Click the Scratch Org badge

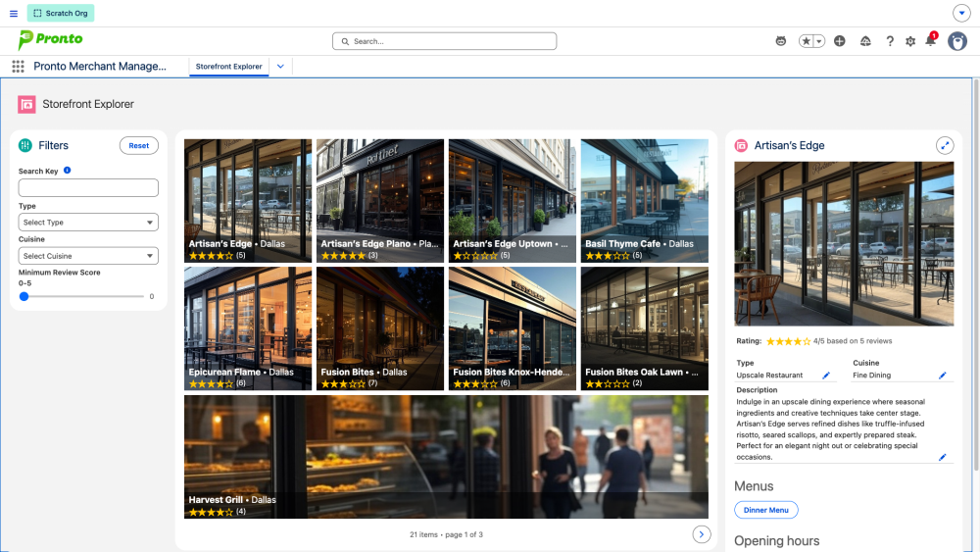(x=61, y=13)
